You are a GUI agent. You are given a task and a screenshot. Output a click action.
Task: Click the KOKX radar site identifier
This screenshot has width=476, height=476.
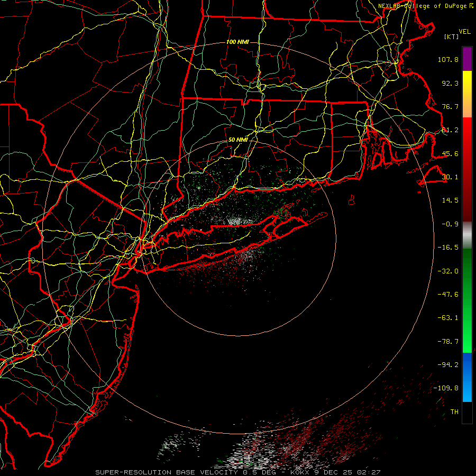point(300,472)
